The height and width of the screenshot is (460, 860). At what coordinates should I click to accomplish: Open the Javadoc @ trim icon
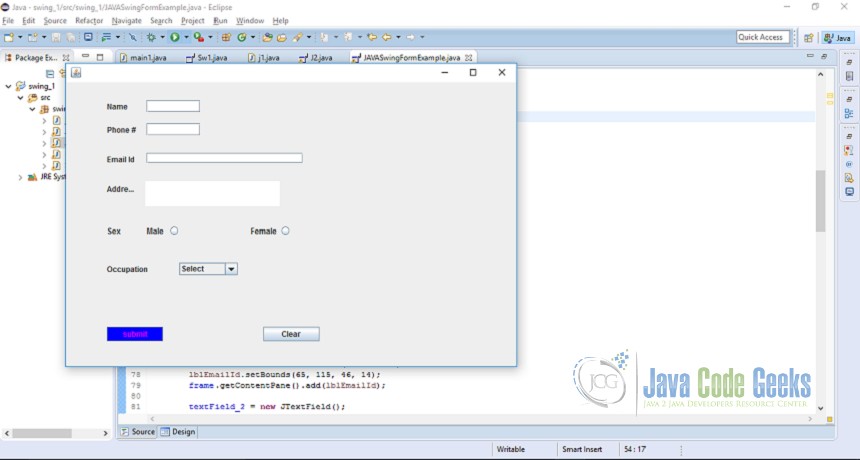coord(849,164)
